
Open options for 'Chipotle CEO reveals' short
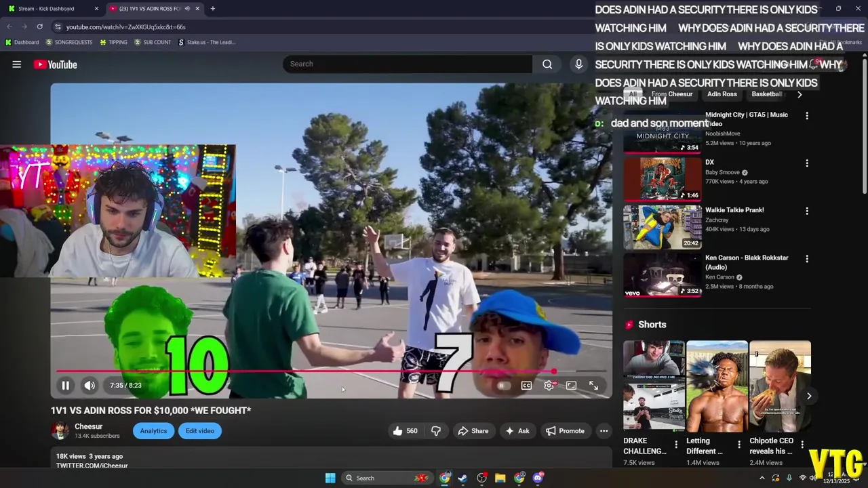pyautogui.click(x=802, y=445)
